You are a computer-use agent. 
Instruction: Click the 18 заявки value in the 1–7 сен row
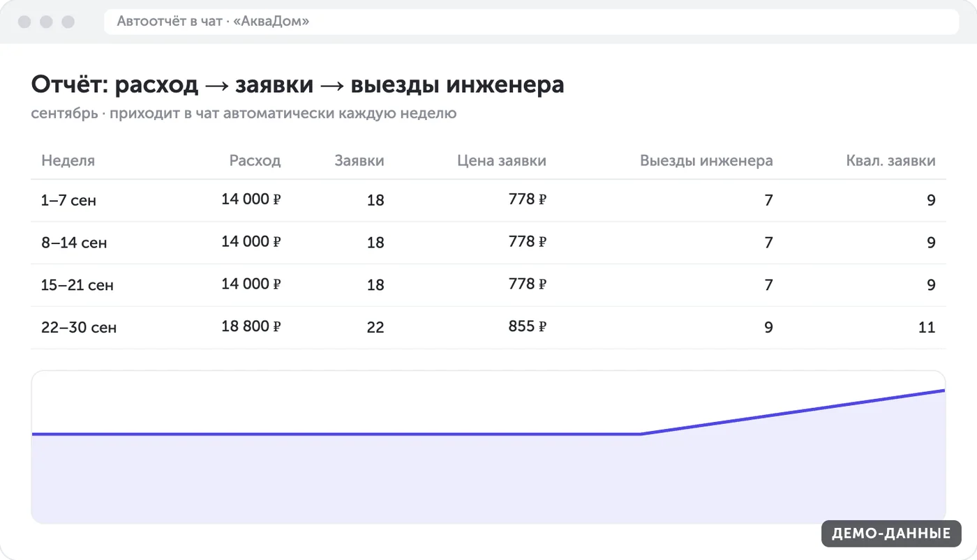tap(375, 201)
